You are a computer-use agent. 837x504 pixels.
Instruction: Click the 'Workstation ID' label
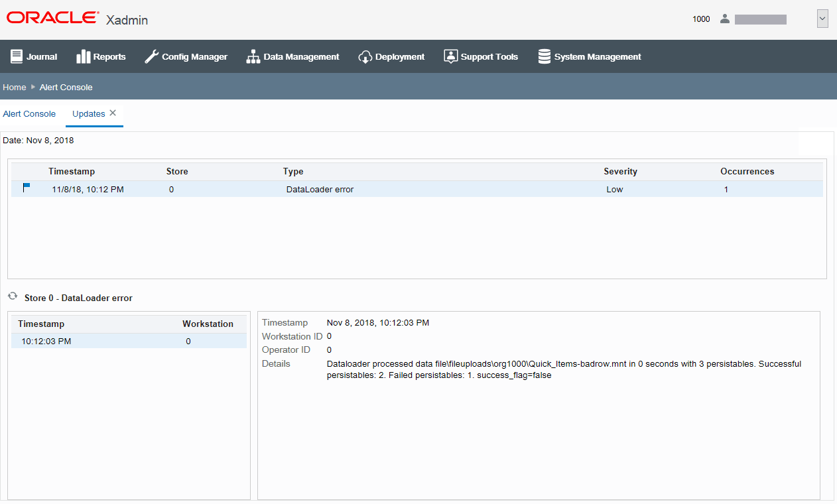pyautogui.click(x=292, y=336)
